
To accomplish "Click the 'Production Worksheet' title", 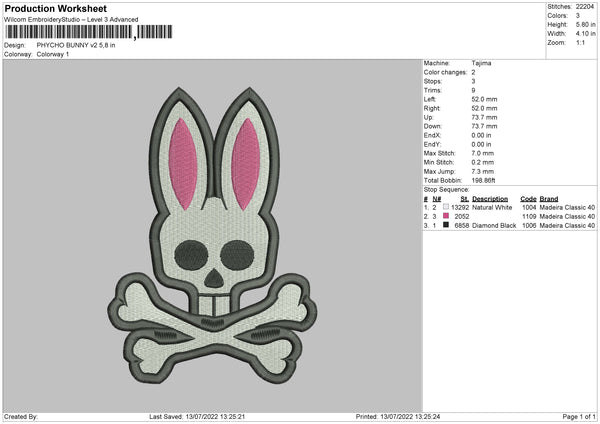I will coord(56,8).
